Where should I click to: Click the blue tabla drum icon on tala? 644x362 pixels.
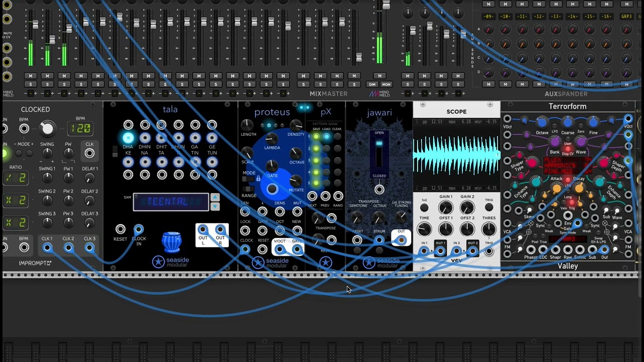pos(172,242)
